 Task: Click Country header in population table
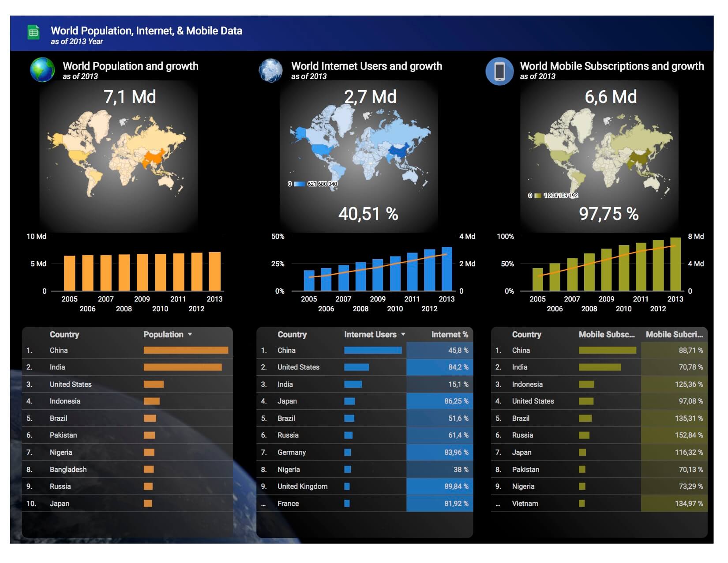point(64,335)
